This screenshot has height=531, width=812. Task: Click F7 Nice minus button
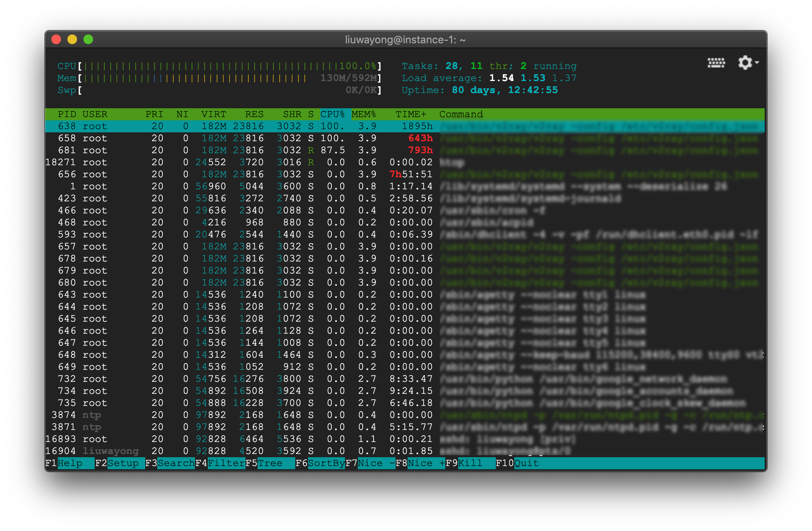pos(370,463)
